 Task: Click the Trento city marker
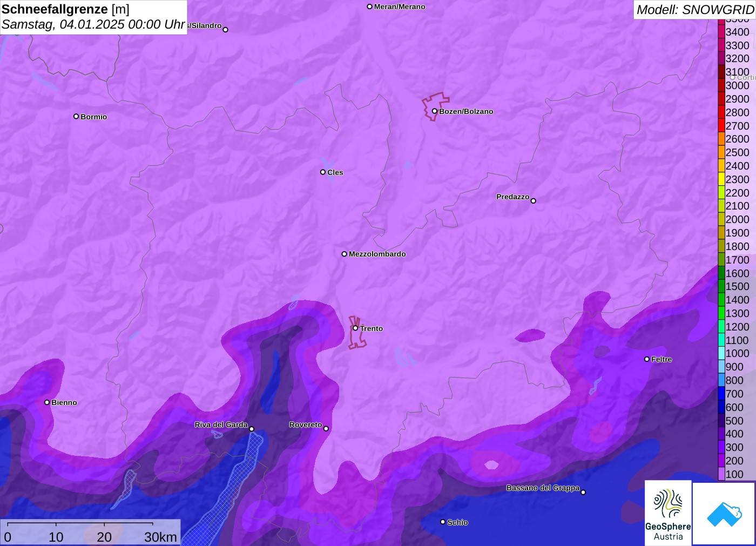pos(355,328)
